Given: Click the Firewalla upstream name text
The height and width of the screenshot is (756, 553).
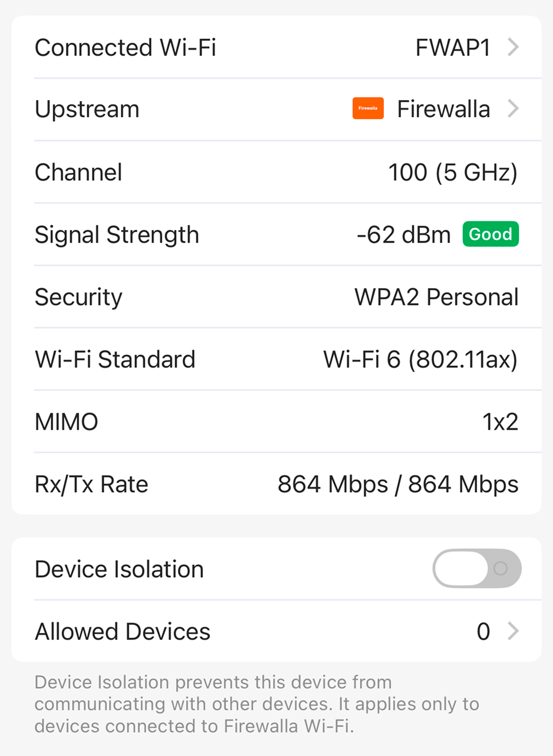Looking at the screenshot, I should [443, 109].
